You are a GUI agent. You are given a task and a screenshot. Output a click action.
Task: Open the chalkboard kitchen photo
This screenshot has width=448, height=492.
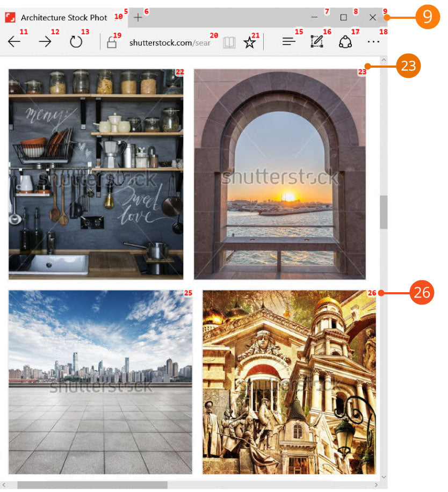click(x=96, y=174)
